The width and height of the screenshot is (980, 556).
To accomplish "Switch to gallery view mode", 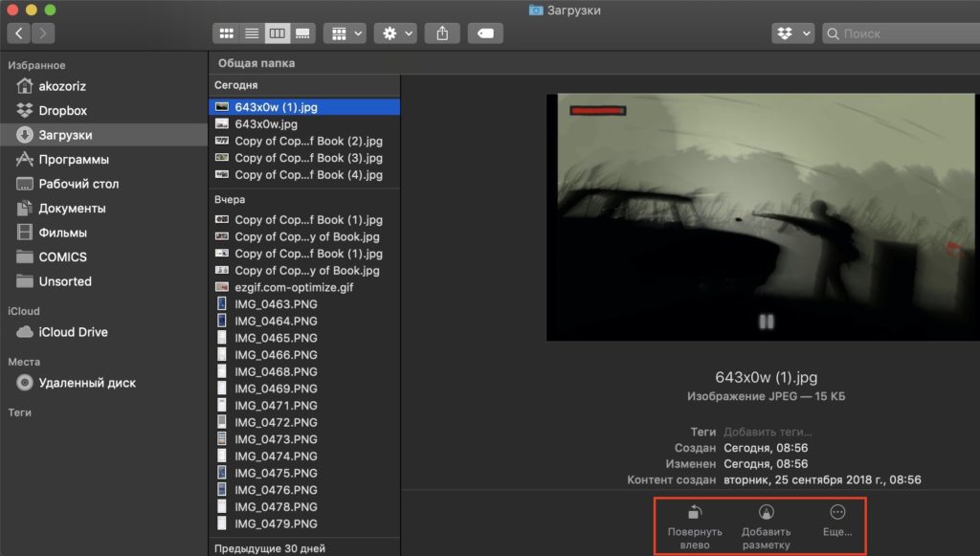I will (302, 33).
